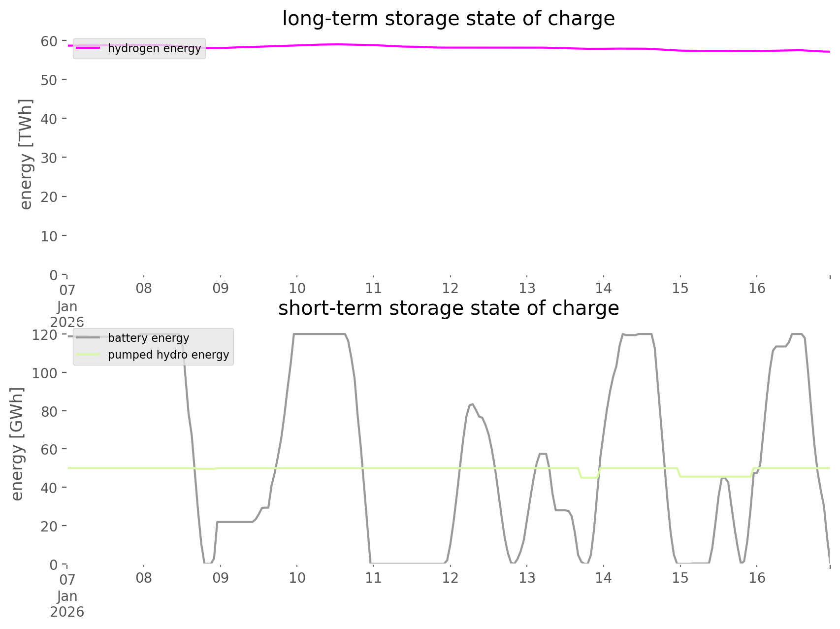Click the 120 tick on the GWh axis
This screenshot has height=629, width=840.
(x=45, y=335)
